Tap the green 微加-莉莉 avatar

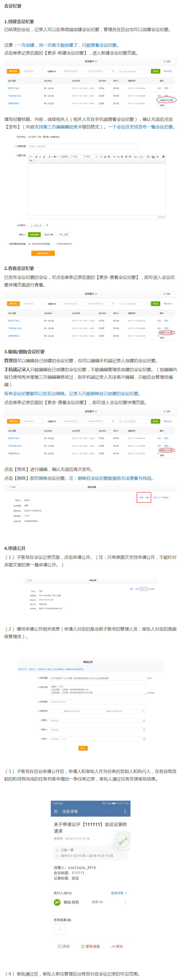(x=57, y=902)
